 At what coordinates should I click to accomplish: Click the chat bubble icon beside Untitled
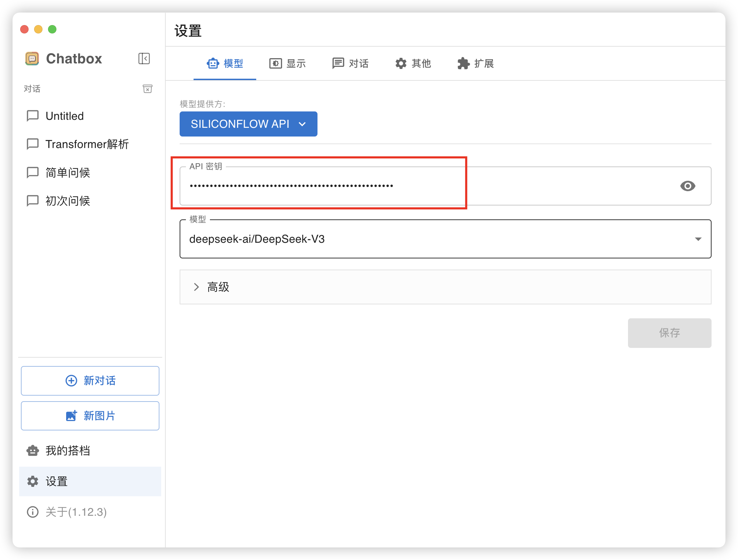click(33, 116)
